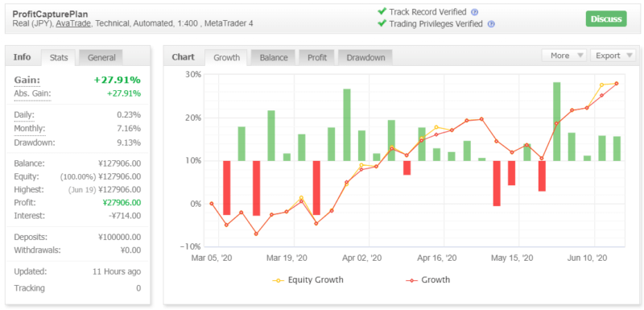
Task: Click green checkmark for Track Record Verified
Action: 382,11
